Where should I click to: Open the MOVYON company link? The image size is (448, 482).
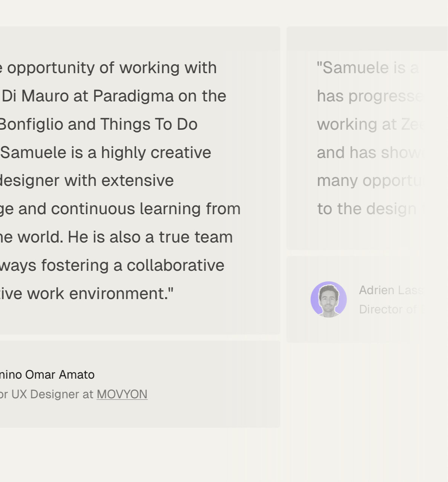click(x=122, y=394)
